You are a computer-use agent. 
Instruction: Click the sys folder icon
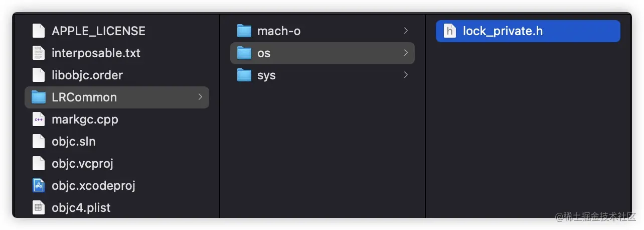pos(244,75)
